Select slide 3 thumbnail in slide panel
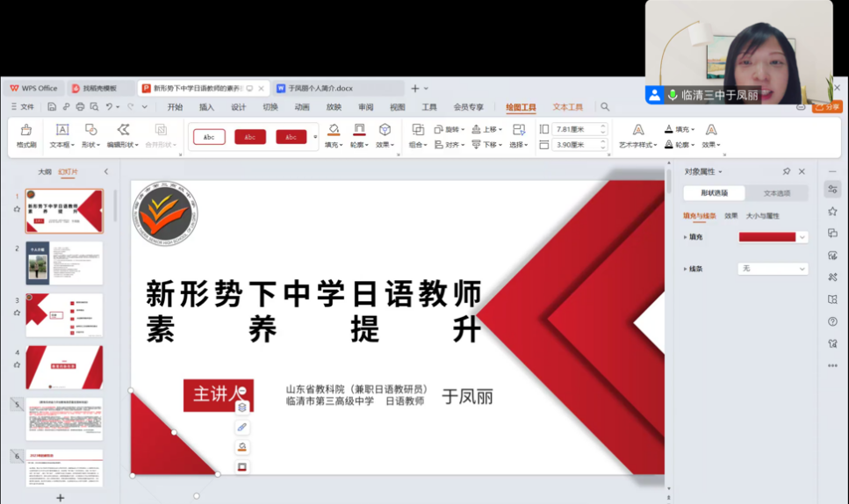The height and width of the screenshot is (504, 849). 64,314
